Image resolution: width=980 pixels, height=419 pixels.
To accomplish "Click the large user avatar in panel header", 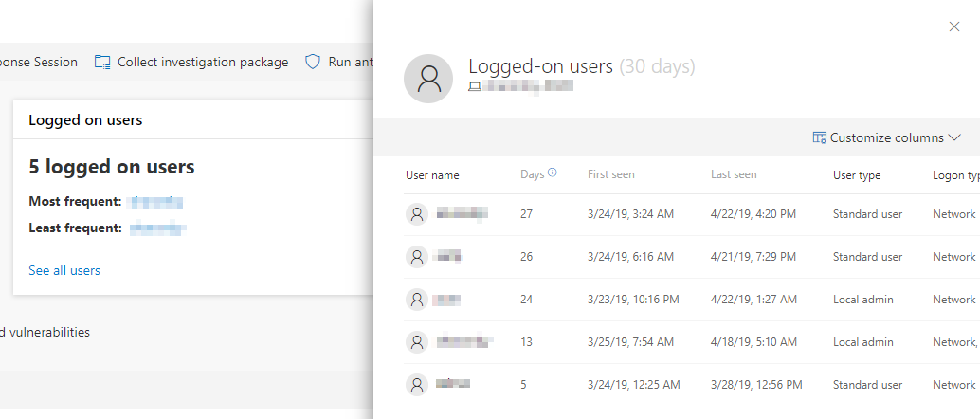I will pos(428,79).
